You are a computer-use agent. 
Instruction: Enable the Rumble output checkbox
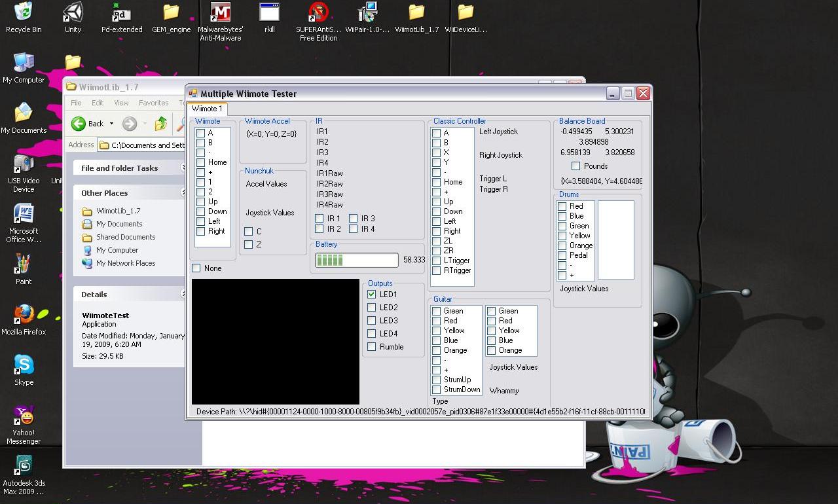(x=373, y=347)
